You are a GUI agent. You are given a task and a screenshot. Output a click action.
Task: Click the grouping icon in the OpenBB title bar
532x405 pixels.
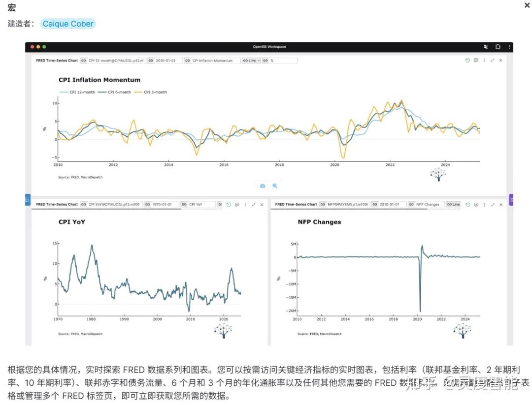486,47
